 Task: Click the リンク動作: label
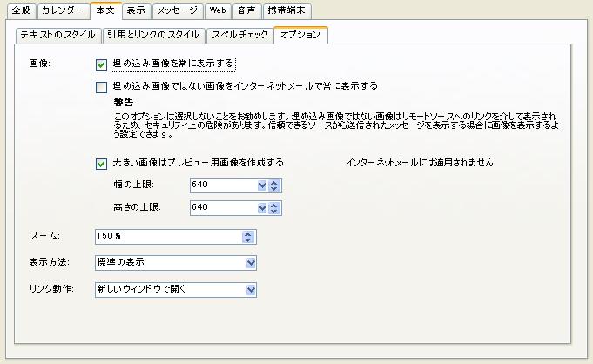coord(51,289)
